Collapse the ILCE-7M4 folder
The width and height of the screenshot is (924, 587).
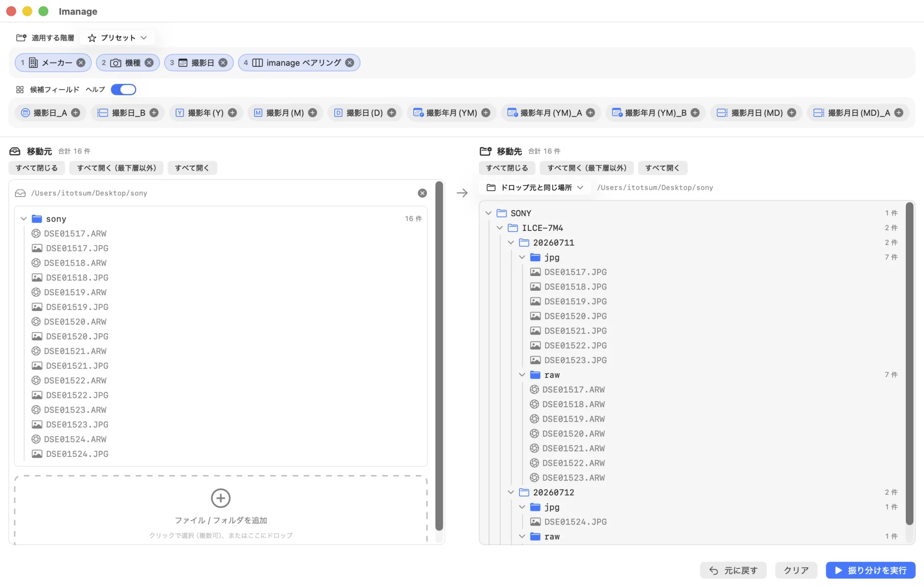(499, 228)
